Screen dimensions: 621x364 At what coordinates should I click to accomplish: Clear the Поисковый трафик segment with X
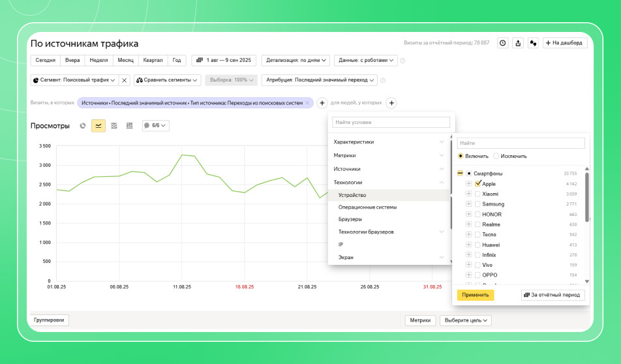click(x=125, y=80)
